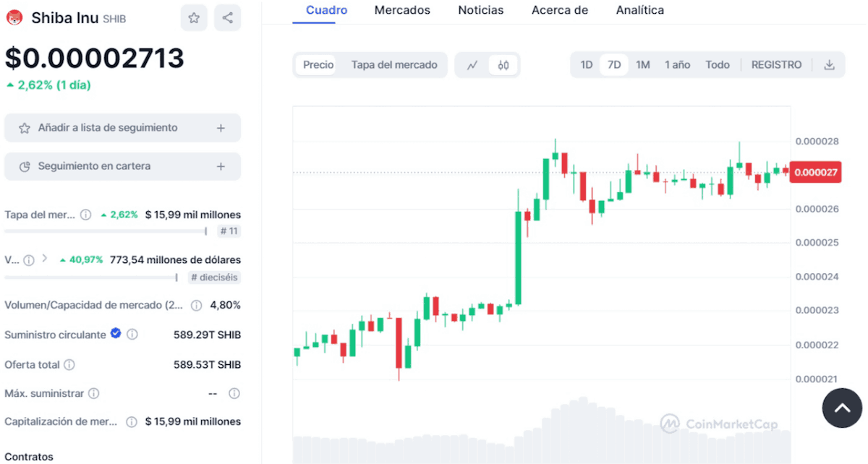Expand Añadir a lista de seguimiento plus

(221, 128)
